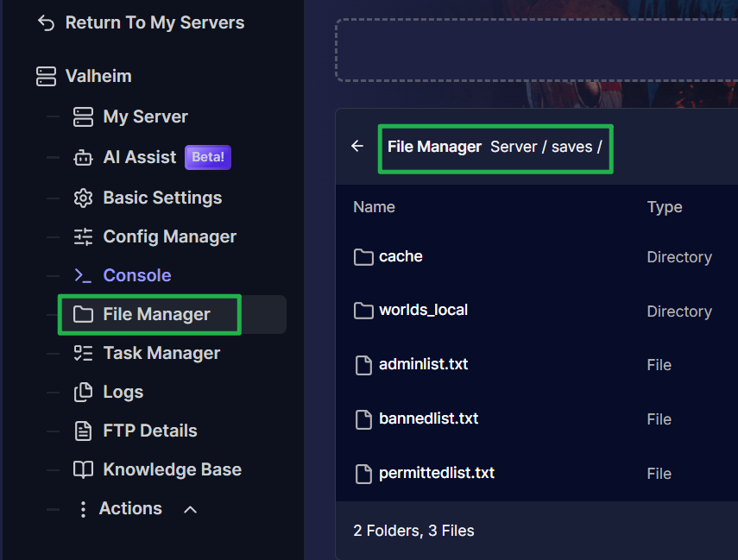Click the dashed upload drop area

pyautogui.click(x=537, y=50)
